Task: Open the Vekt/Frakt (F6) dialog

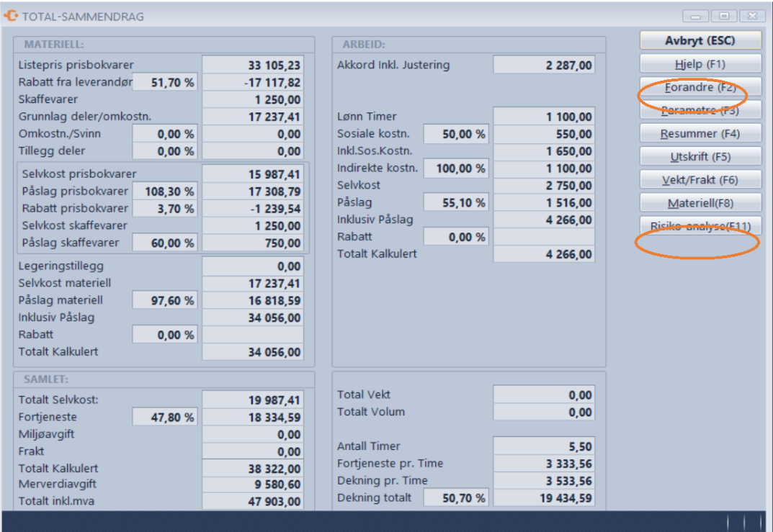Action: (x=700, y=180)
